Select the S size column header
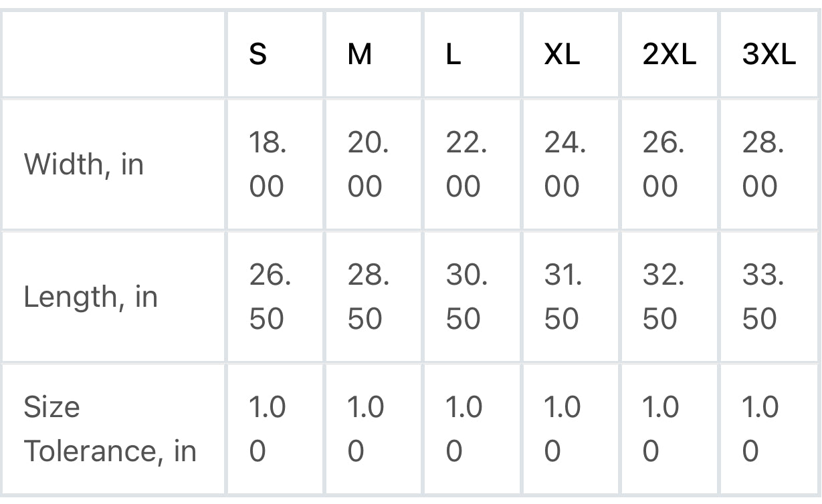822x504 pixels. pyautogui.click(x=258, y=54)
